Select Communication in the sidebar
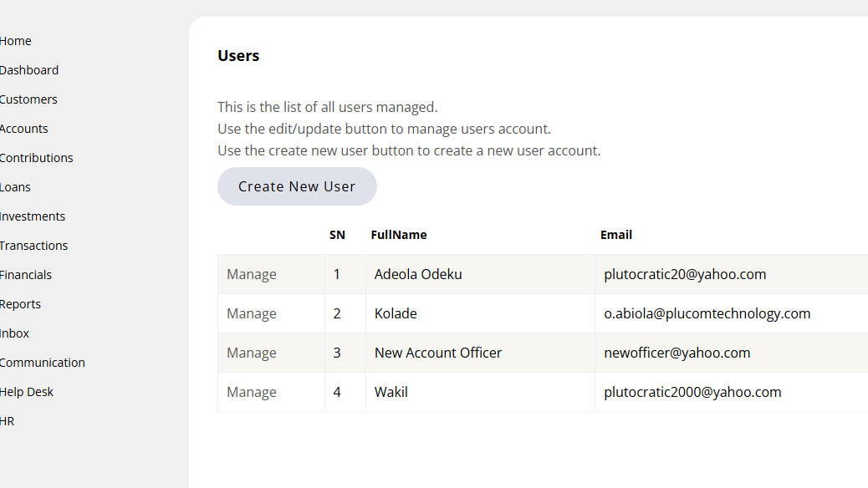Viewport: 868px width, 488px height. 43,363
